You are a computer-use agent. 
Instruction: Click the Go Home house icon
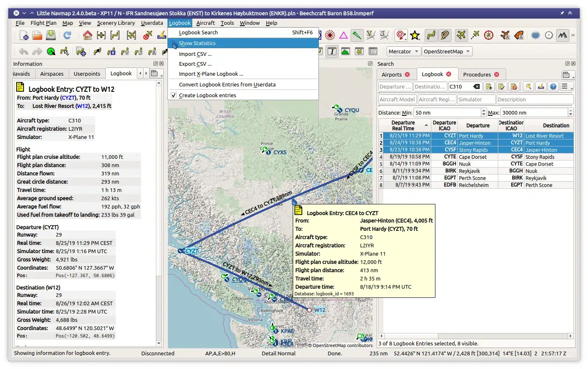click(x=87, y=36)
